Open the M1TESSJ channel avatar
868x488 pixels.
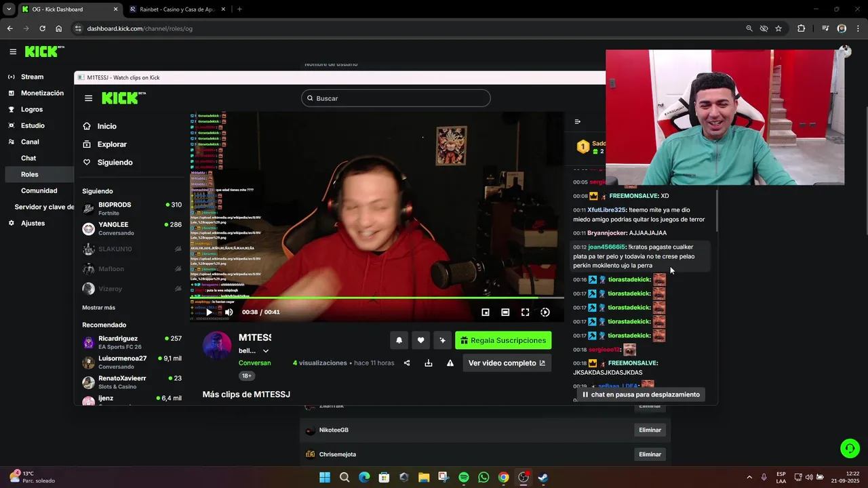(x=217, y=346)
